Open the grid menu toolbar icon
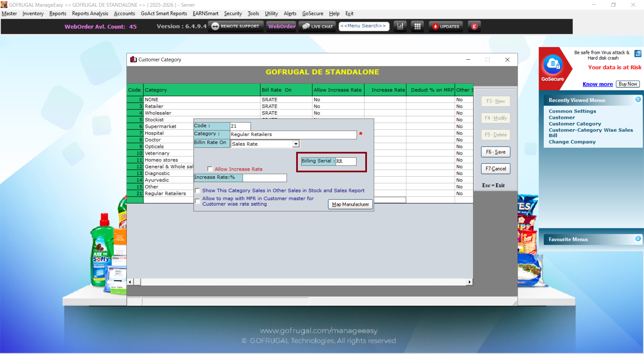This screenshot has height=354, width=644. [418, 26]
